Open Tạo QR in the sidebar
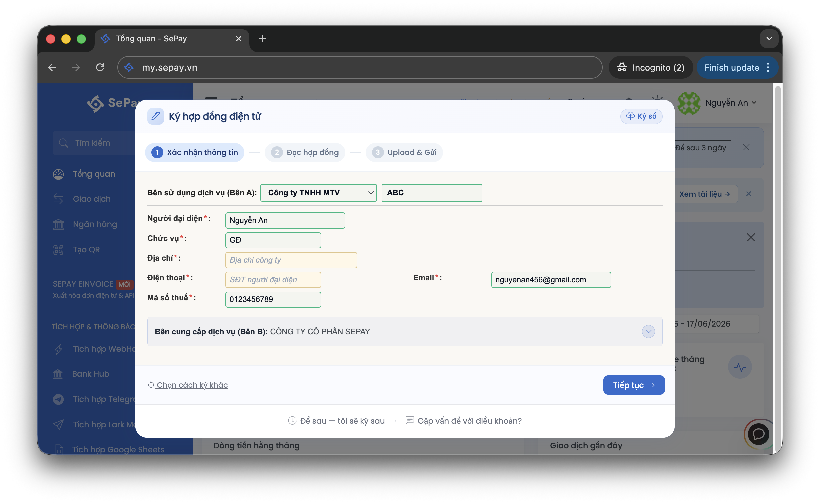 click(86, 250)
